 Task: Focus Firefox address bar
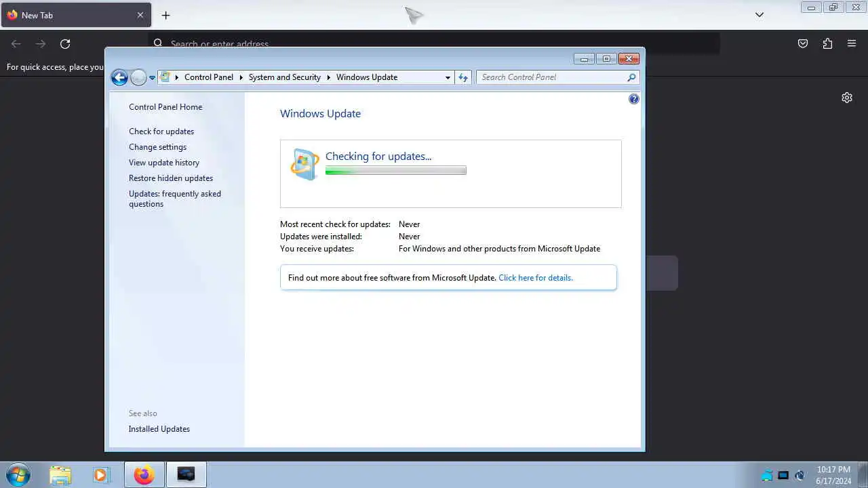coord(434,43)
